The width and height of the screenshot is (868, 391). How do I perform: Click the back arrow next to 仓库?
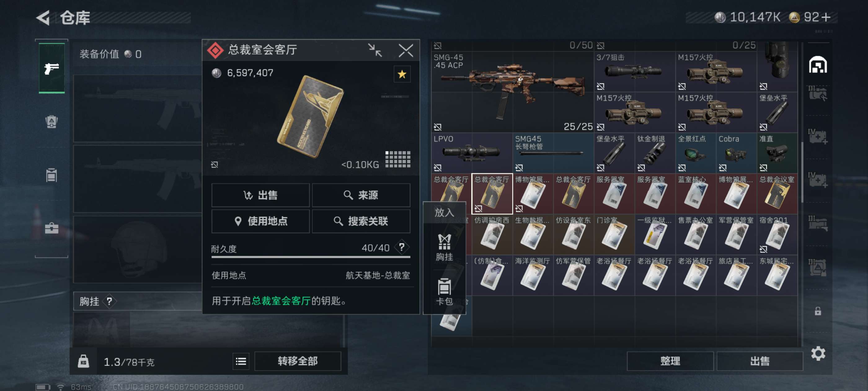coord(43,18)
